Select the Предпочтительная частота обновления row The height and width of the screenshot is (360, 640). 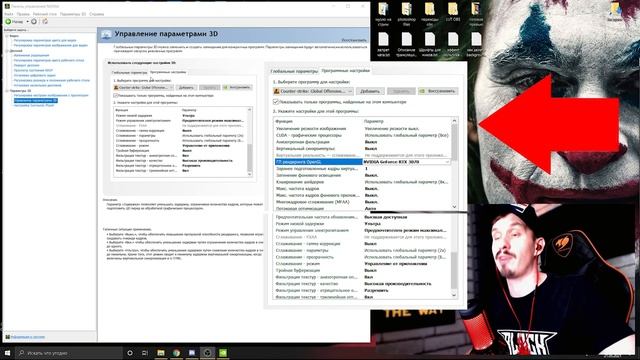pyautogui.click(x=363, y=217)
